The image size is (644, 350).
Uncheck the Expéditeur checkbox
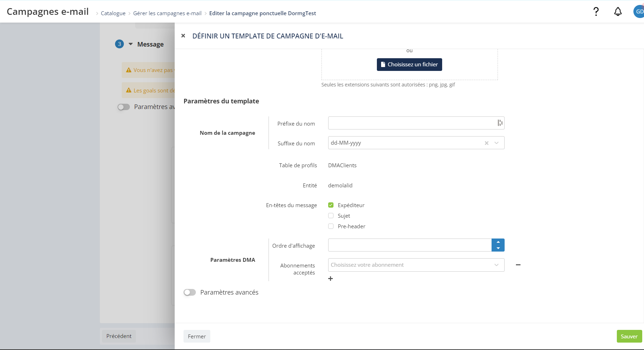pos(331,205)
